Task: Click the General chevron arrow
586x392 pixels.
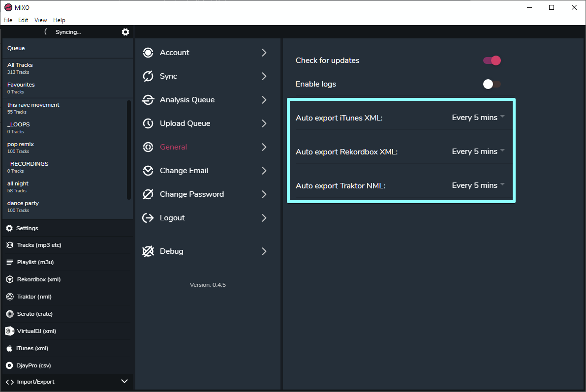Action: [264, 147]
